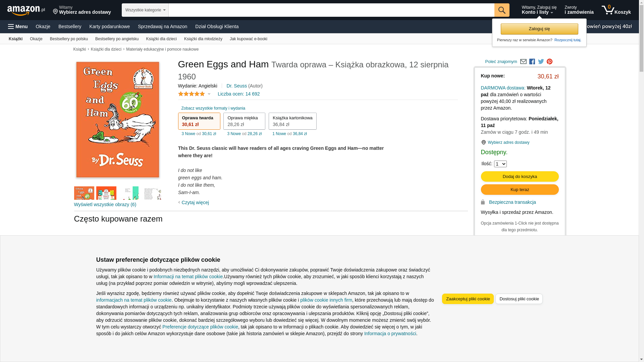Click the second book image thumbnail
The width and height of the screenshot is (644, 362).
[106, 193]
